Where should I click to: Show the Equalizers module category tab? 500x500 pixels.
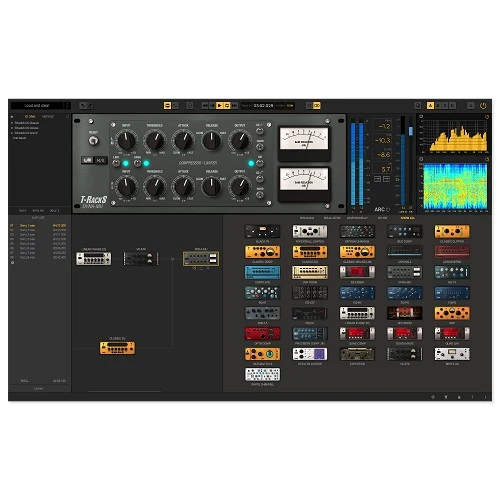tap(332, 218)
